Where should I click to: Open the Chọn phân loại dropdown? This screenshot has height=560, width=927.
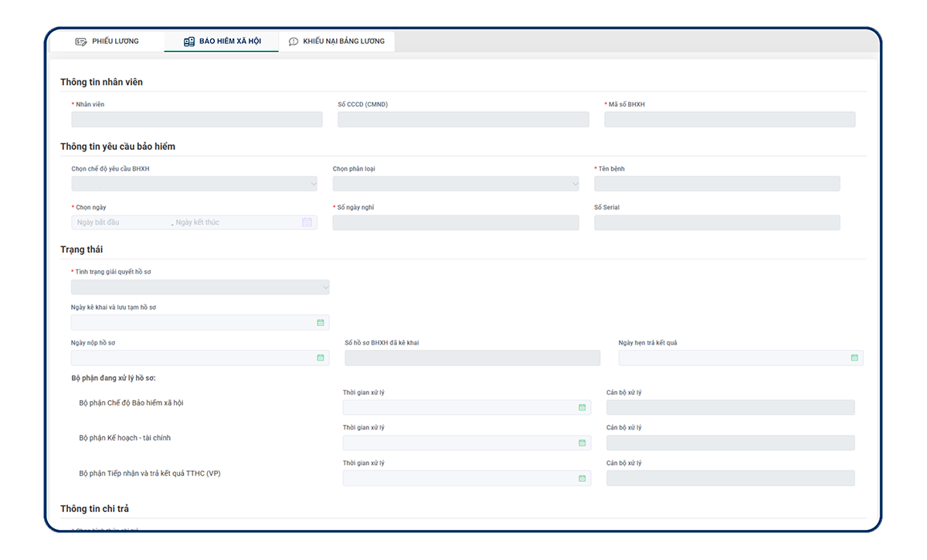pyautogui.click(x=456, y=184)
